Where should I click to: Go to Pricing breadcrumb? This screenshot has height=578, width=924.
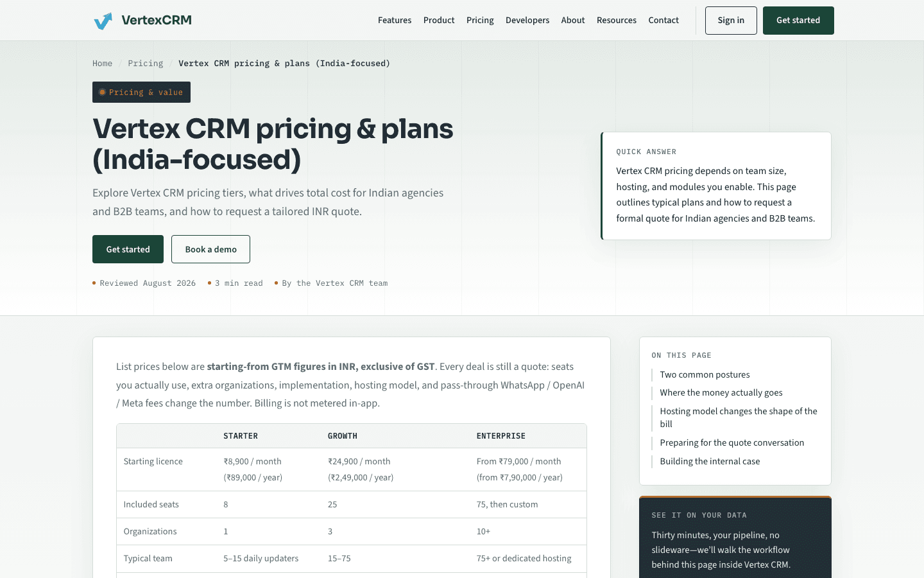pos(146,64)
